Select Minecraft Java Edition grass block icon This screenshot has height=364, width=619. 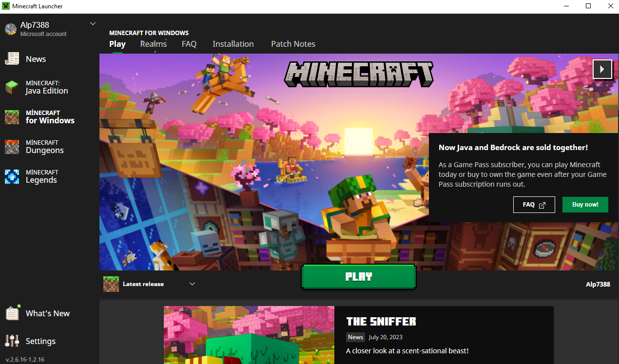pos(12,88)
